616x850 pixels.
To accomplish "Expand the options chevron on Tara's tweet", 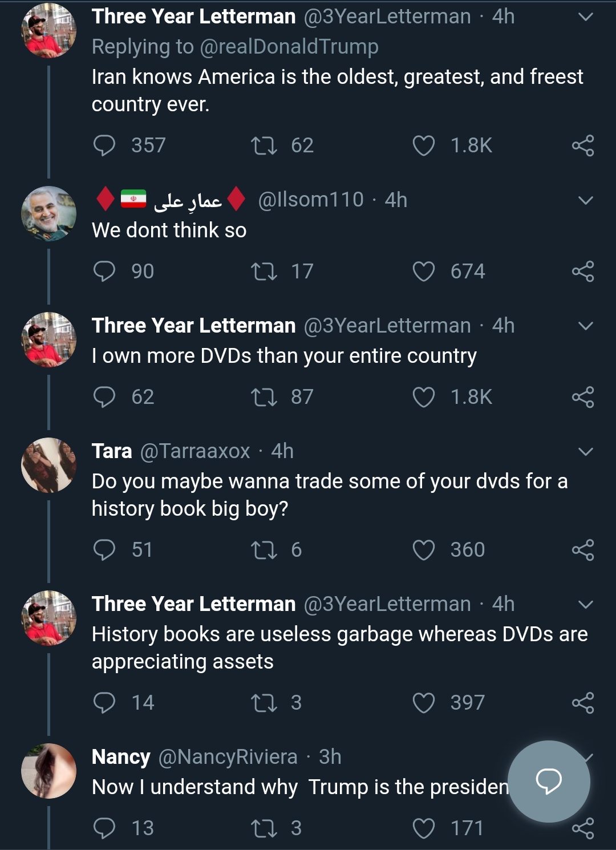I will pyautogui.click(x=586, y=452).
